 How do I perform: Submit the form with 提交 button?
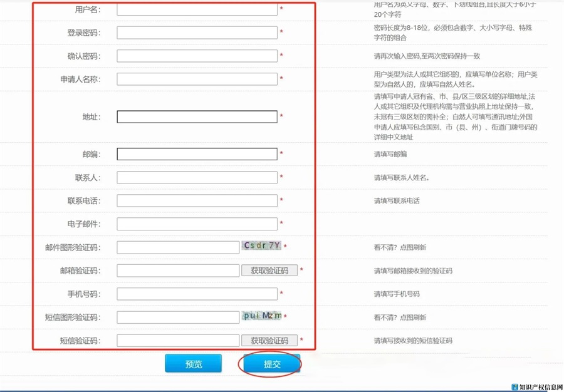(x=272, y=364)
